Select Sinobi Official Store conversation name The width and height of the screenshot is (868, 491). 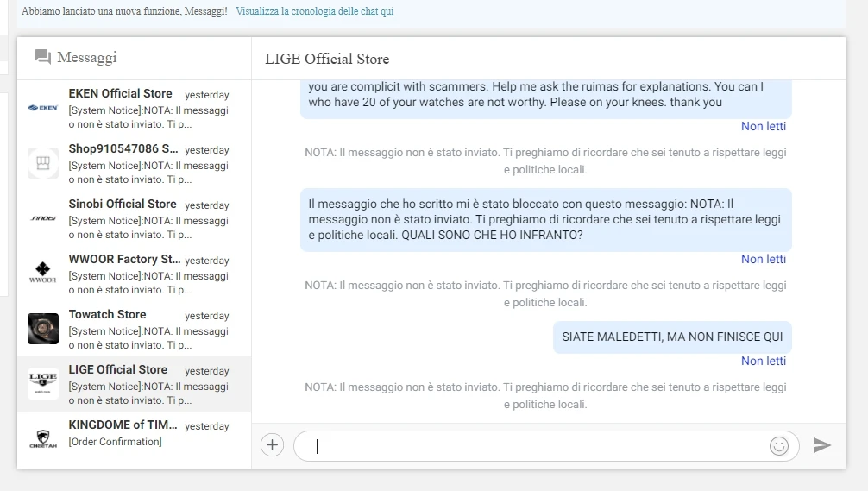123,205
